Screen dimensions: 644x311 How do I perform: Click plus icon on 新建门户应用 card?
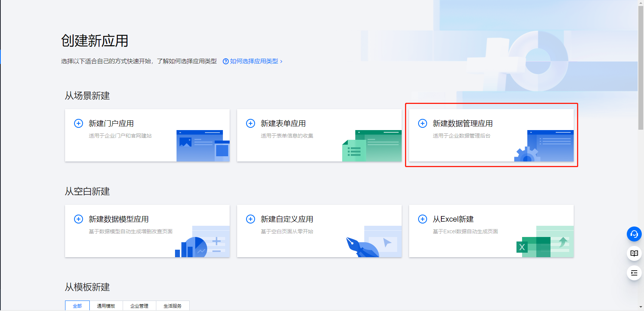click(x=79, y=123)
